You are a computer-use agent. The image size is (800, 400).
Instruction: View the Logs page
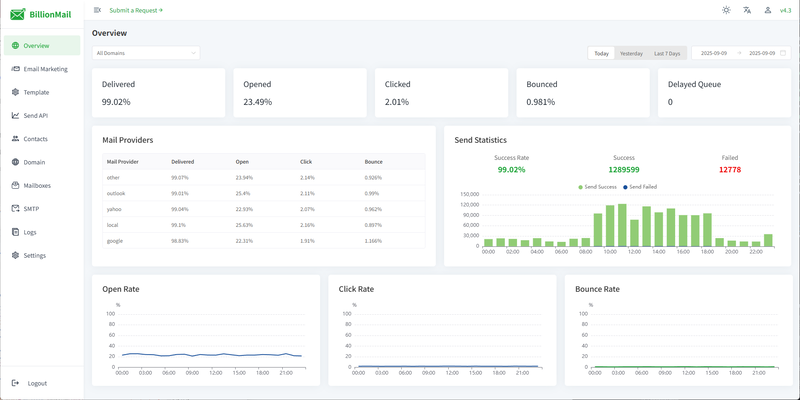pos(42,232)
